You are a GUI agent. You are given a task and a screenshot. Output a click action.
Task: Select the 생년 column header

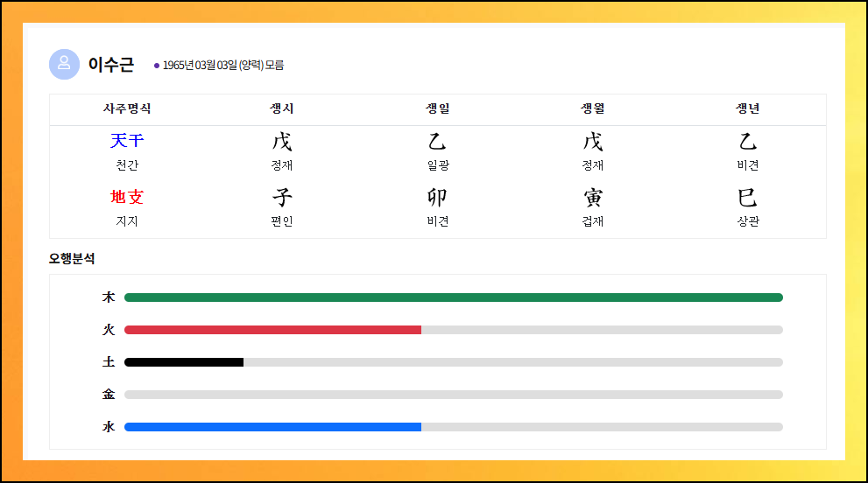click(747, 108)
